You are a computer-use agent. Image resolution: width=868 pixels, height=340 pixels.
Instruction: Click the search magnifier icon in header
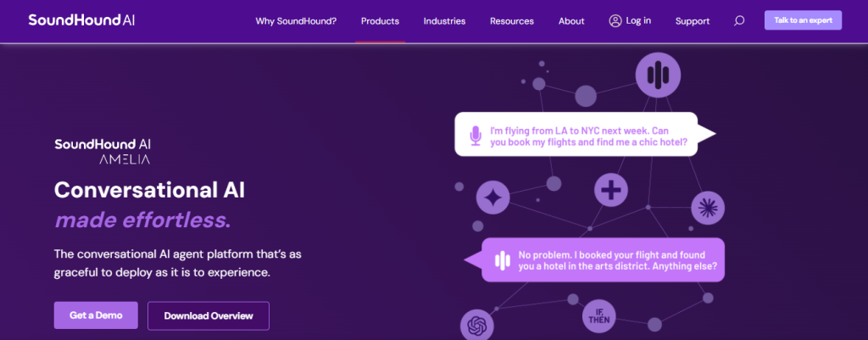(738, 21)
